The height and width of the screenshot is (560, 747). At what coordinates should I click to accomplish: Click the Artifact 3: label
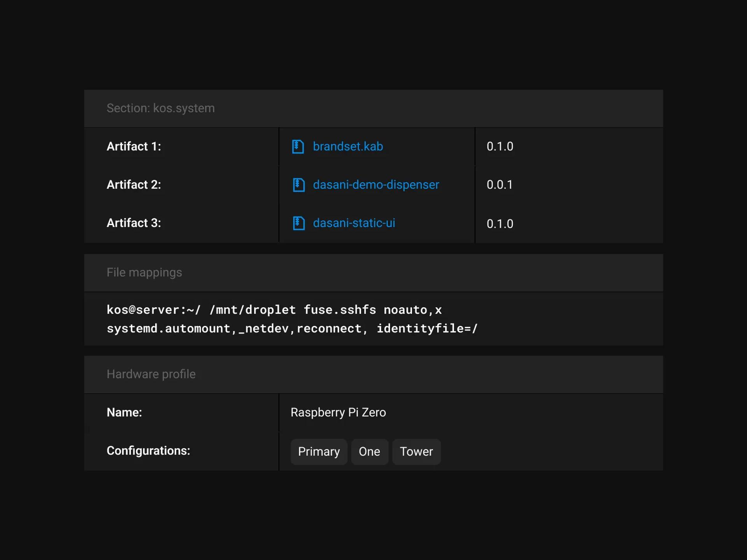coord(134,223)
